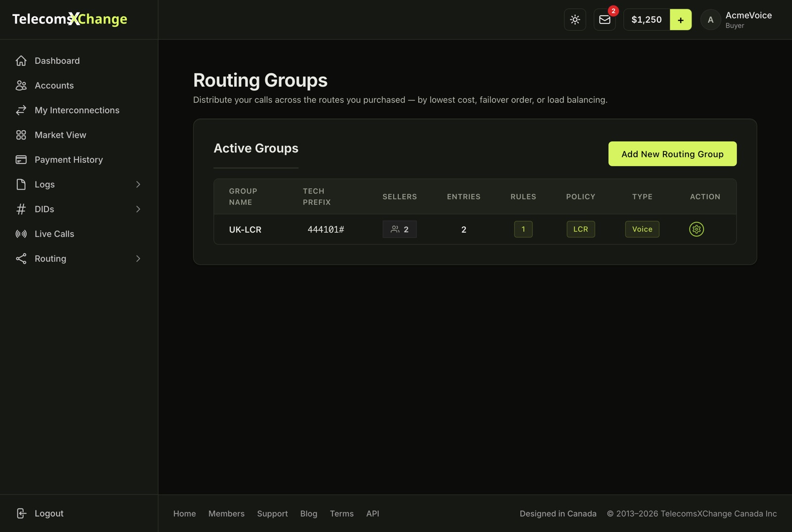
Task: Open the AcmeVoice avatar menu
Action: coord(710,20)
